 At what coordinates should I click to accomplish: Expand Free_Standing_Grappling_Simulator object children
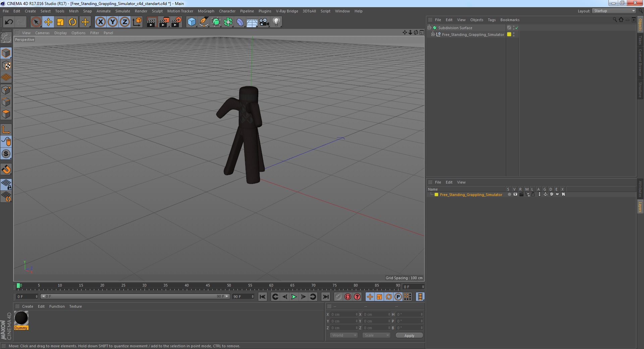[433, 34]
